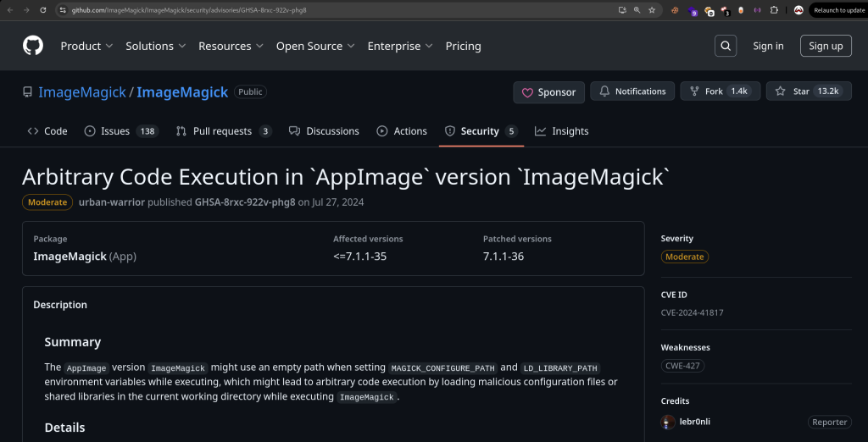
Task: Open the Pull requests tab
Action: click(224, 131)
